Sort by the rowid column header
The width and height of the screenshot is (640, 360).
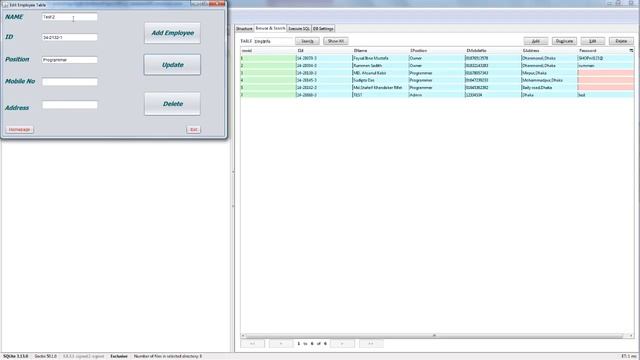(268, 51)
